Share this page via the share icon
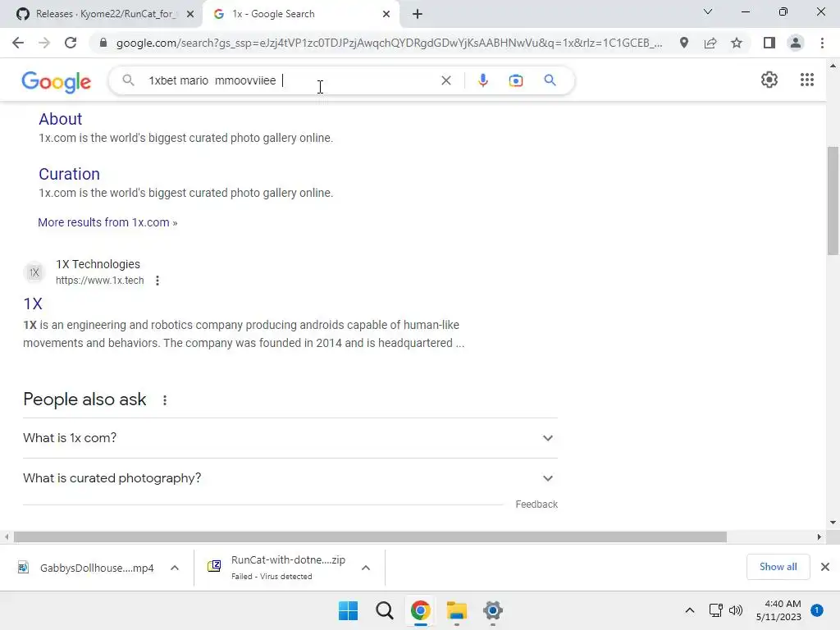Image resolution: width=840 pixels, height=630 pixels. (710, 43)
